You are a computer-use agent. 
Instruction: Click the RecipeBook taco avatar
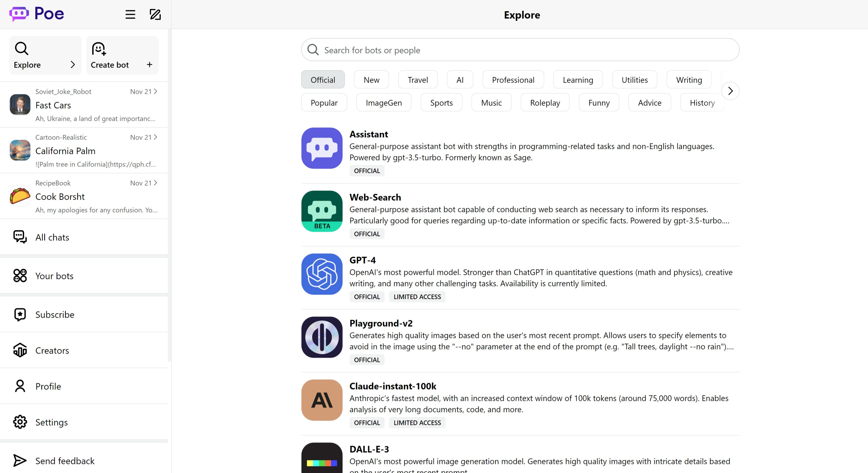pyautogui.click(x=20, y=196)
